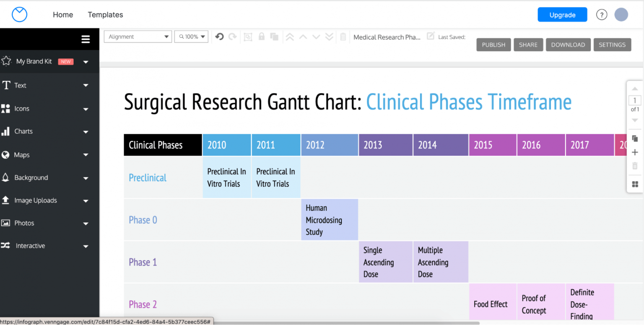The image size is (644, 325).
Task: Undo the last action
Action: 219,36
